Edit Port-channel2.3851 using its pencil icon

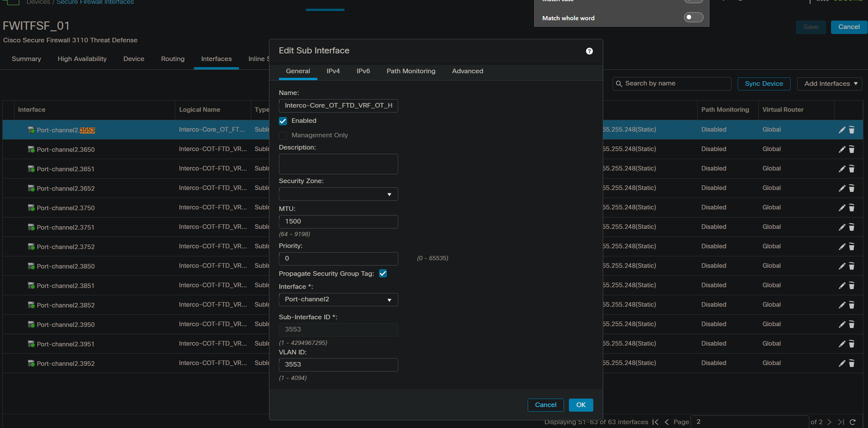842,286
